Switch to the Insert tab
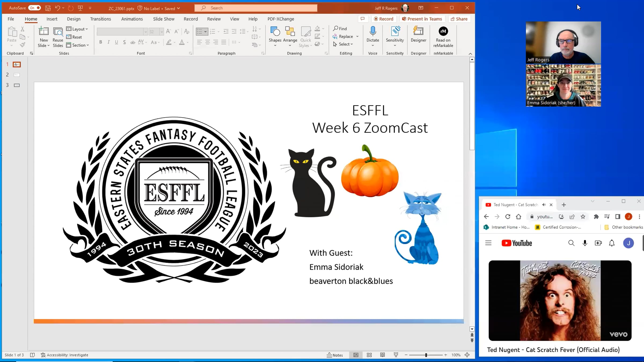 [x=52, y=19]
